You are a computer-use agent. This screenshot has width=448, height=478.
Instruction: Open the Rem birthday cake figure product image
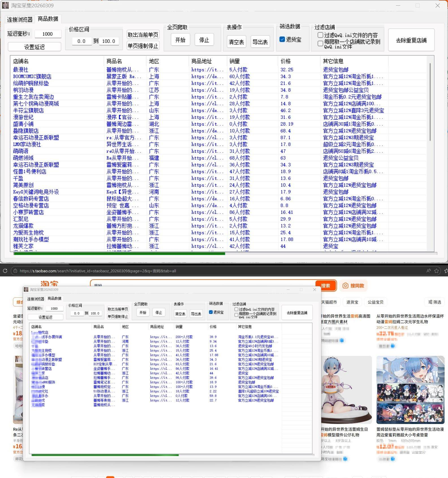pyautogui.click(x=346, y=390)
